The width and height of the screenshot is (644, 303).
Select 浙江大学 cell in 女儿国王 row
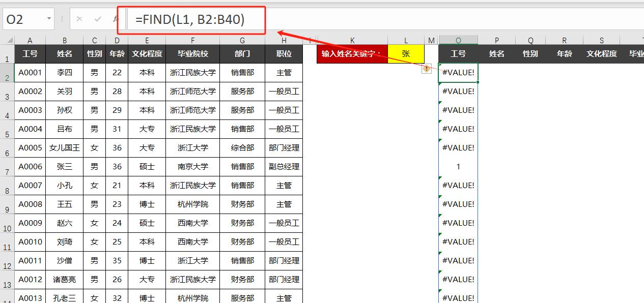[x=193, y=147]
